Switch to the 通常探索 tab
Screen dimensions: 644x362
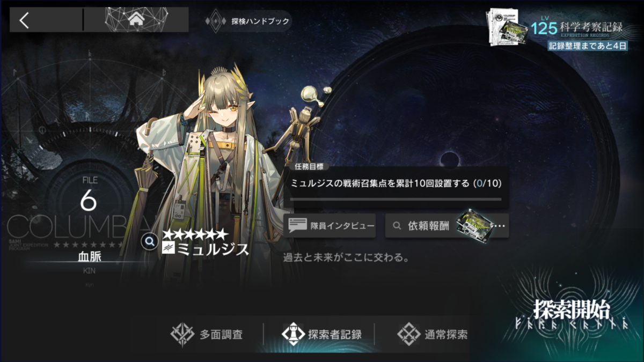coord(432,335)
